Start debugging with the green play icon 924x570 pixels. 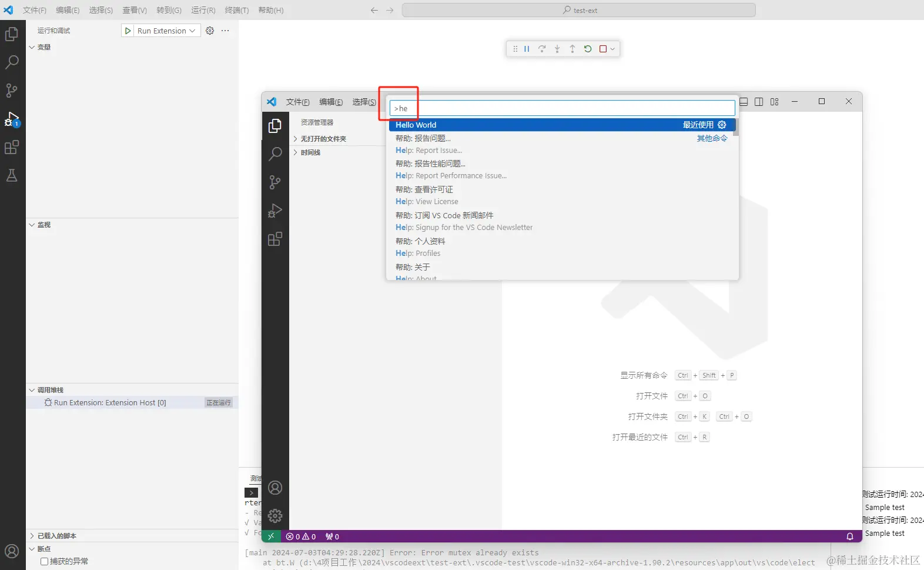[128, 31]
